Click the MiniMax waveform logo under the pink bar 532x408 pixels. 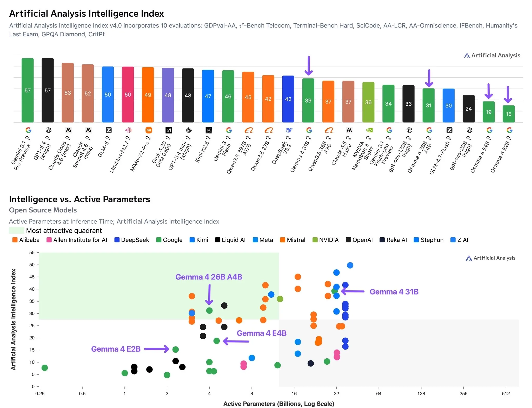(x=129, y=130)
